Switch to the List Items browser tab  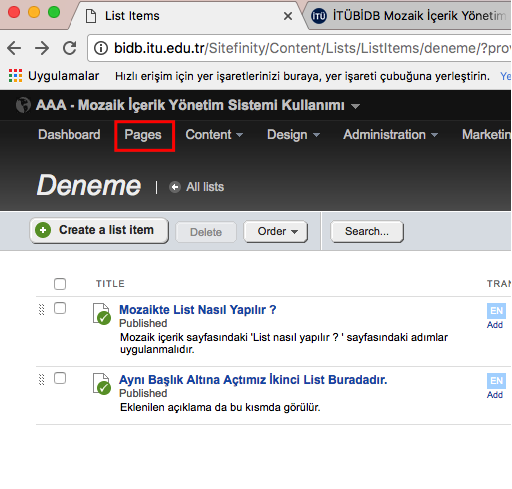coord(187,16)
